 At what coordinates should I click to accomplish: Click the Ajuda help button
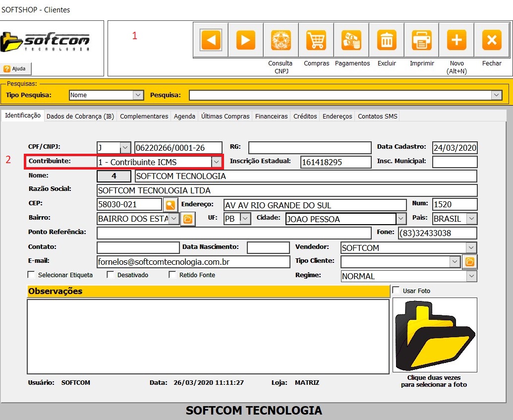[x=16, y=69]
